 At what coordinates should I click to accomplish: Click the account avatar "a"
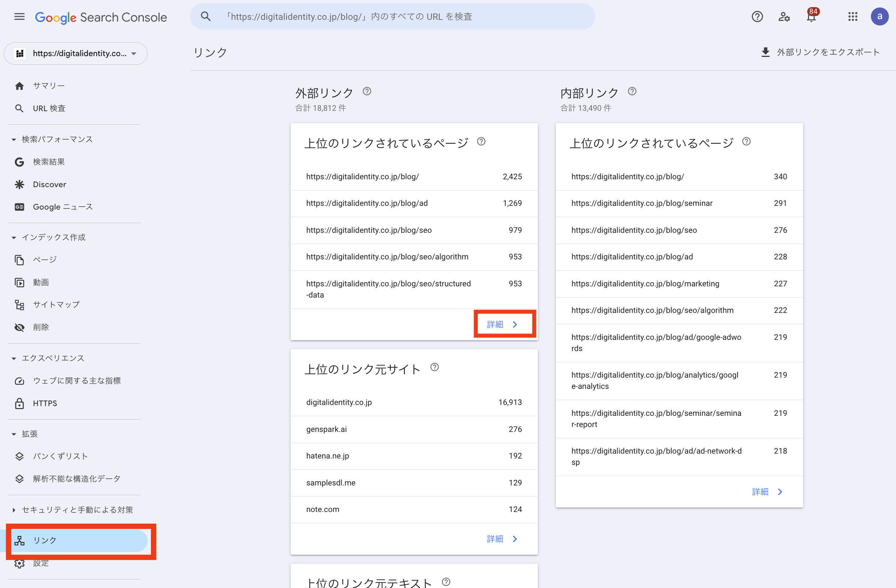tap(879, 16)
